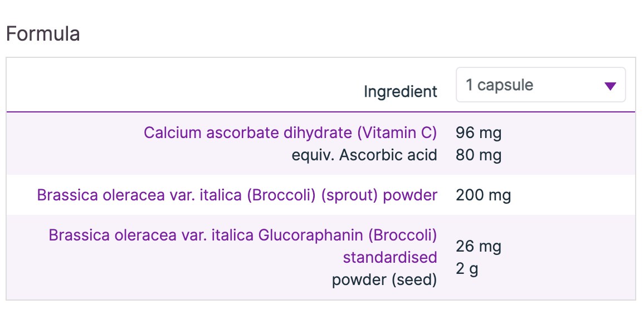644x334 pixels.
Task: Open the Brassica oleracea sprout powder link
Action: point(237,195)
